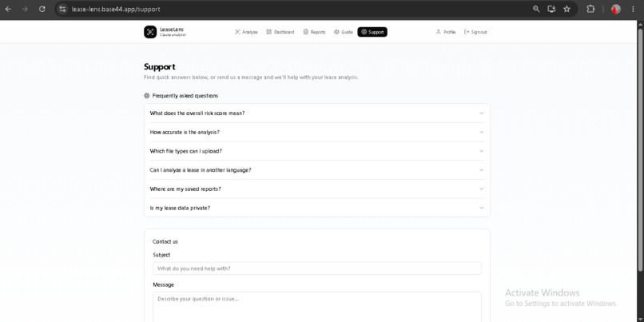Image resolution: width=644 pixels, height=322 pixels.
Task: Reload the page
Action: 42,9
